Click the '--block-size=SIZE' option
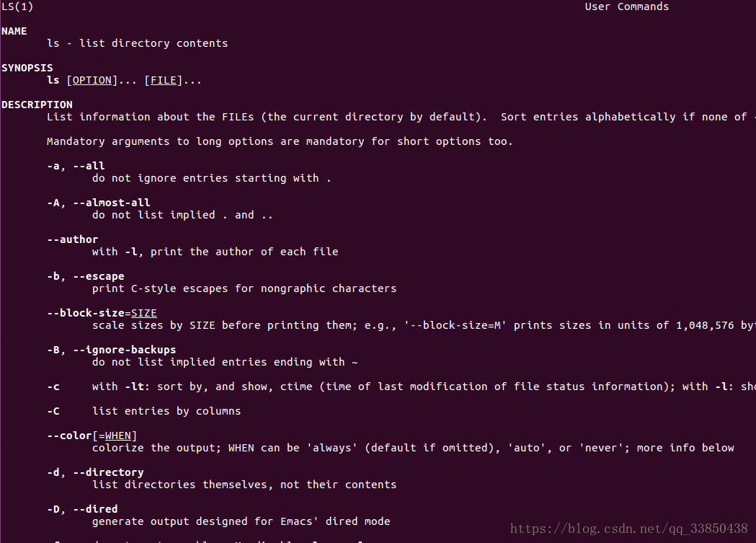756x543 pixels. click(102, 313)
